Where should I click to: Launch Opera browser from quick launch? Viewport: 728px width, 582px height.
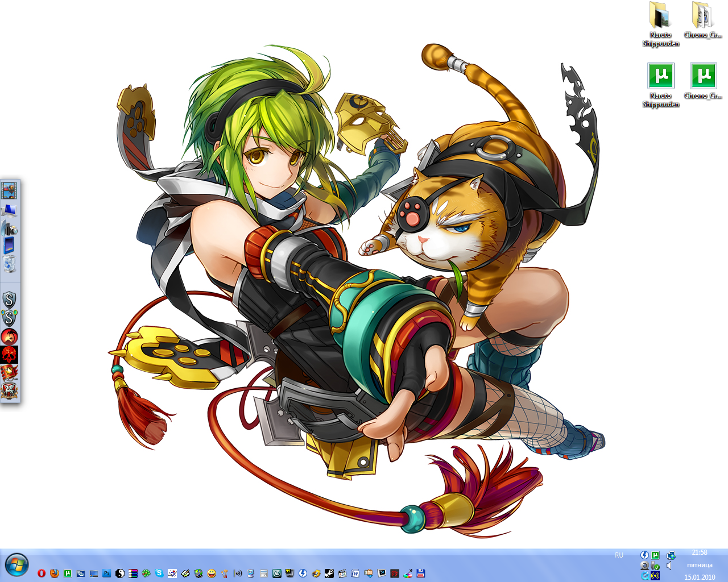tap(42, 573)
